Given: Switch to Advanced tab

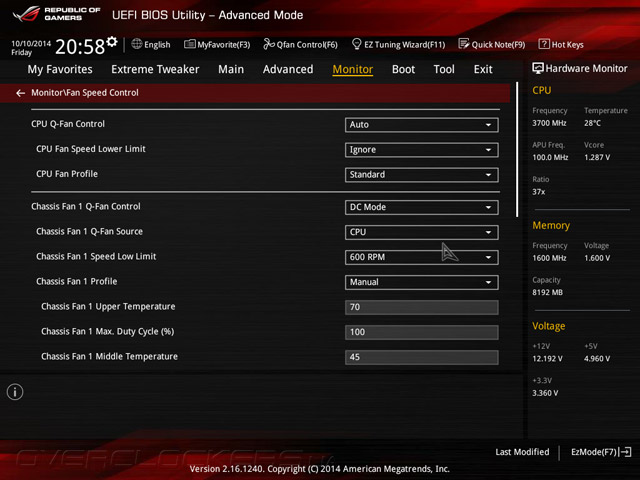Looking at the screenshot, I should tap(288, 69).
